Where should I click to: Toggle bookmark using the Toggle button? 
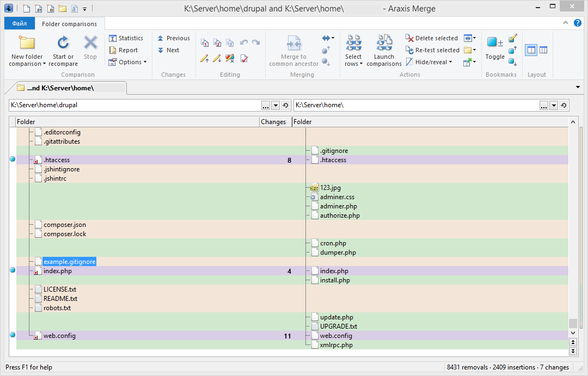(x=495, y=48)
